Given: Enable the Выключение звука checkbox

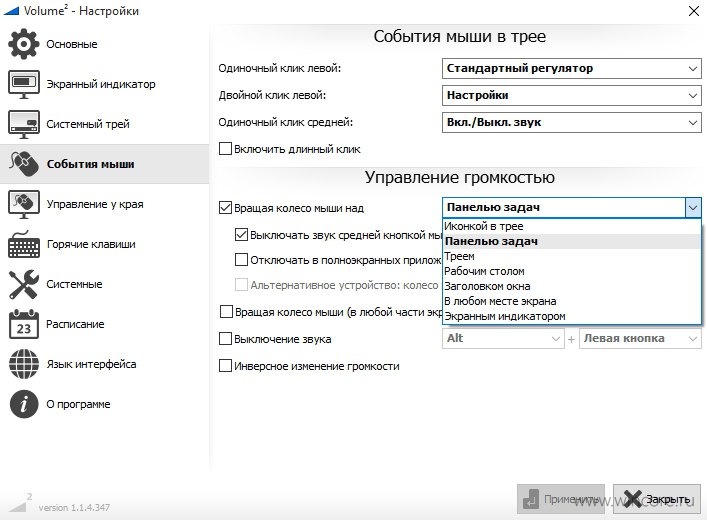Looking at the screenshot, I should click(x=225, y=339).
